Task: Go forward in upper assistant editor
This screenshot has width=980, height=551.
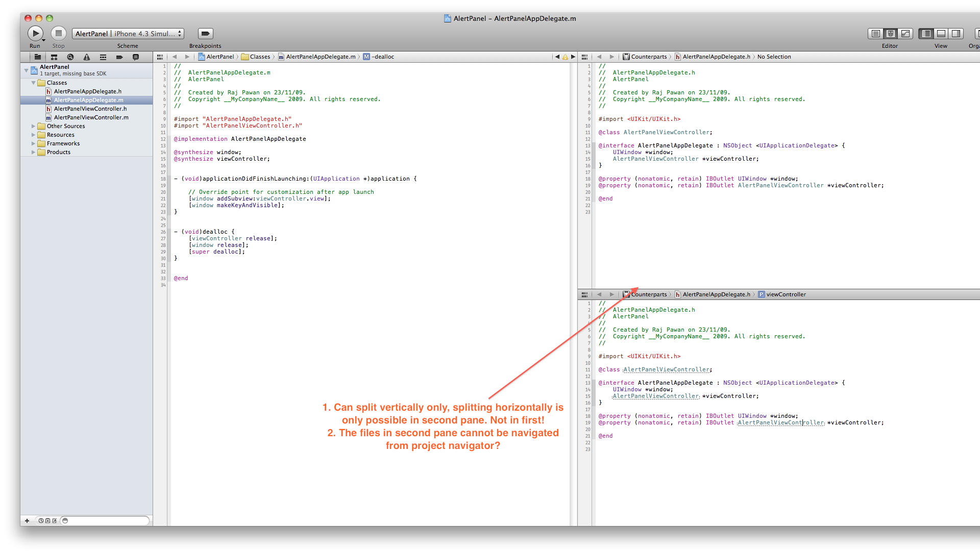Action: [612, 57]
